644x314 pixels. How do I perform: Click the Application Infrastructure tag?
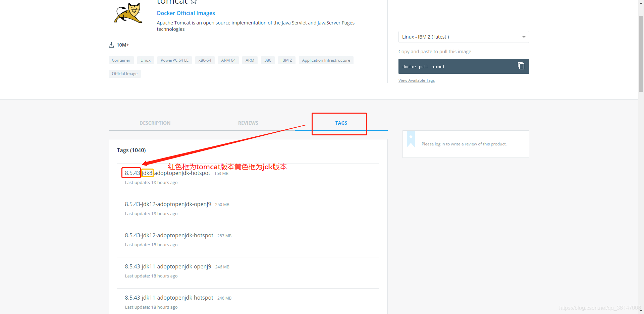tap(326, 60)
